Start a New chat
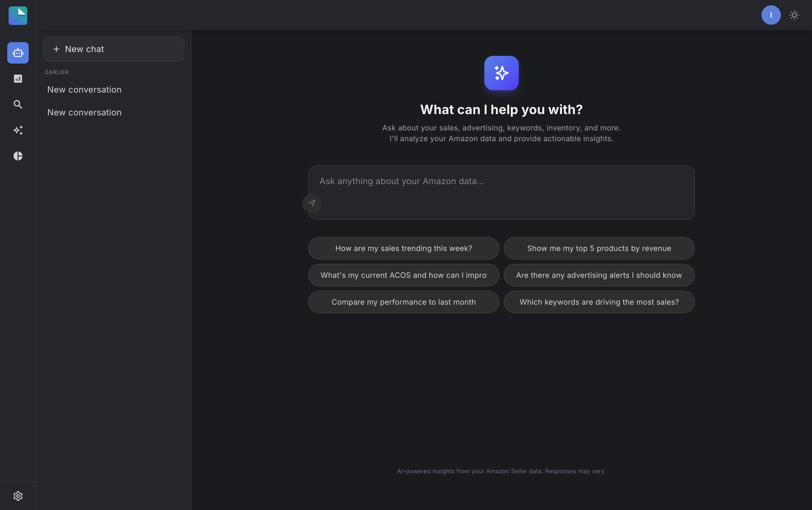 114,49
